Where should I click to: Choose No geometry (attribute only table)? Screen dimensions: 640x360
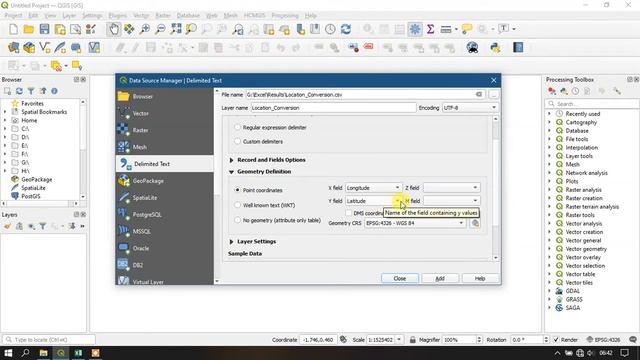(x=238, y=220)
